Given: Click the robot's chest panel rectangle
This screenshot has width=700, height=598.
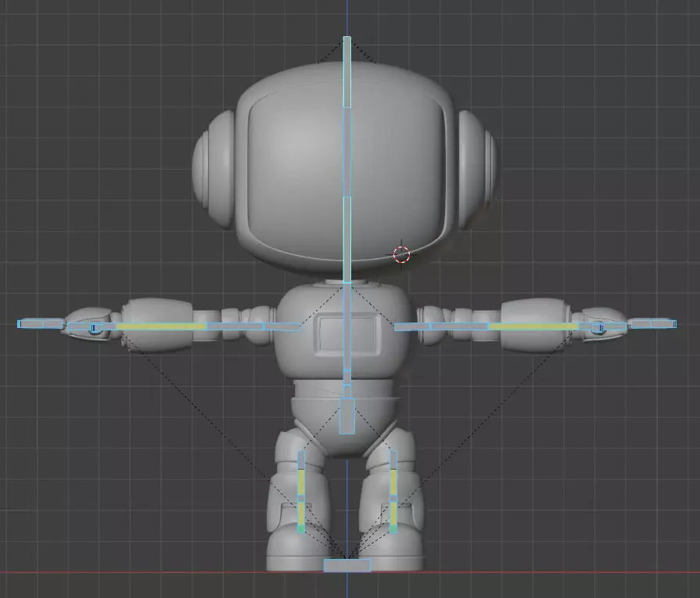Looking at the screenshot, I should point(347,334).
